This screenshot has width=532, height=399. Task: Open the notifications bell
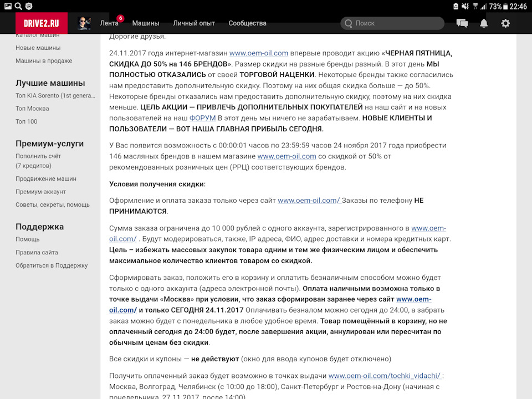(x=484, y=23)
